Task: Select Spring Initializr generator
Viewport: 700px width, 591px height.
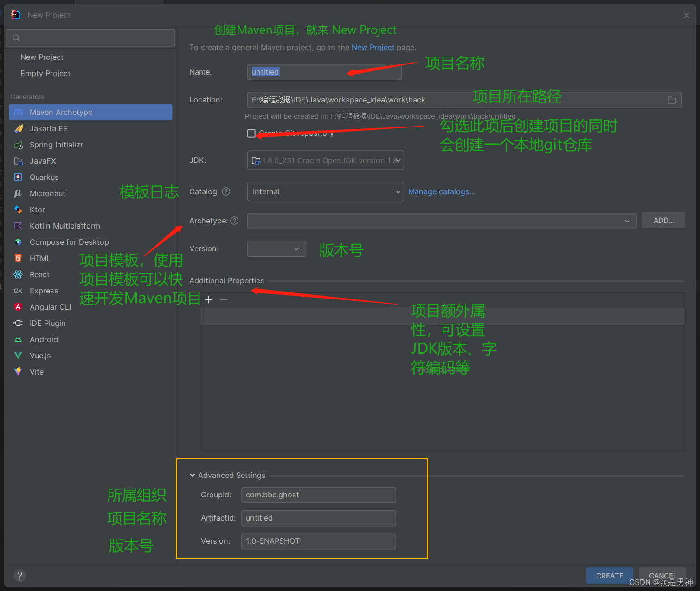Action: click(x=90, y=145)
